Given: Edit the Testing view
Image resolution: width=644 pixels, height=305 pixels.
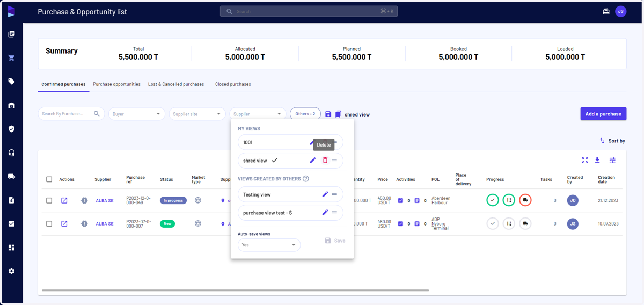Looking at the screenshot, I should pyautogui.click(x=325, y=194).
